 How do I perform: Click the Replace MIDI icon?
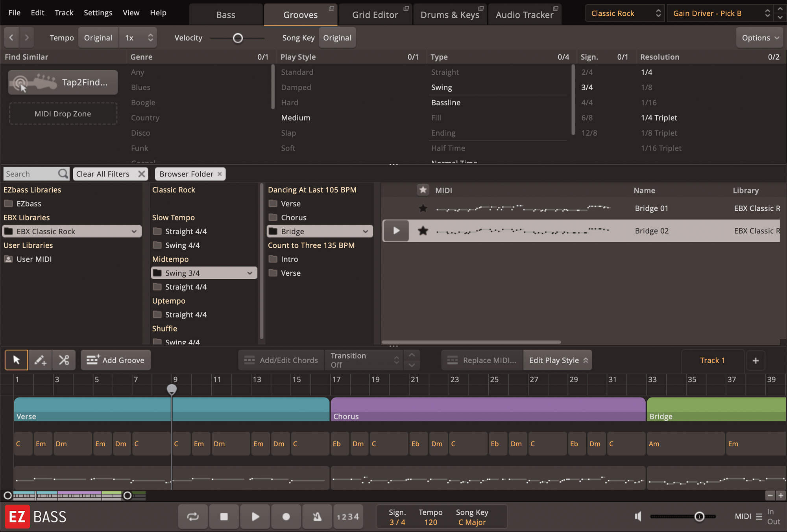pos(452,360)
